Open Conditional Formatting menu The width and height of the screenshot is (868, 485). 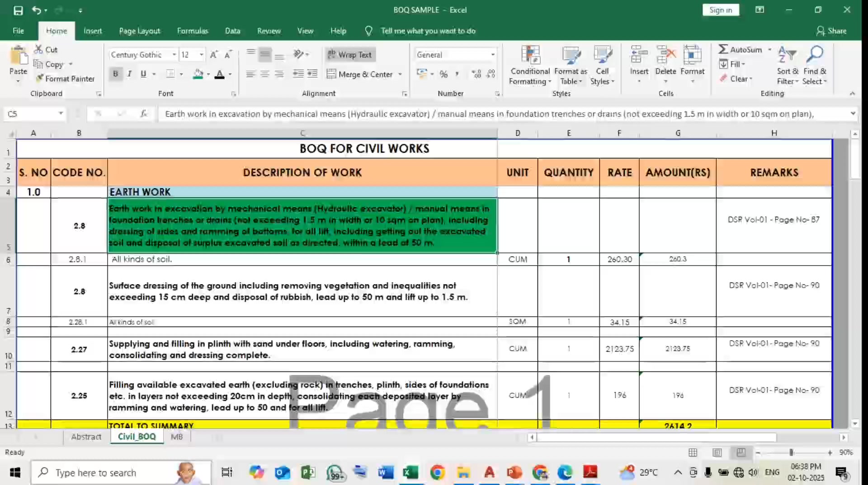[x=530, y=66]
